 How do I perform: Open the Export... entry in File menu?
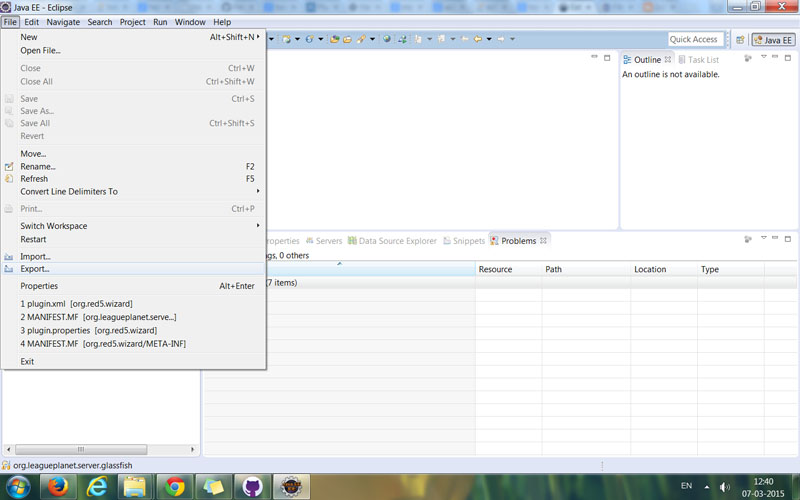[x=133, y=269]
